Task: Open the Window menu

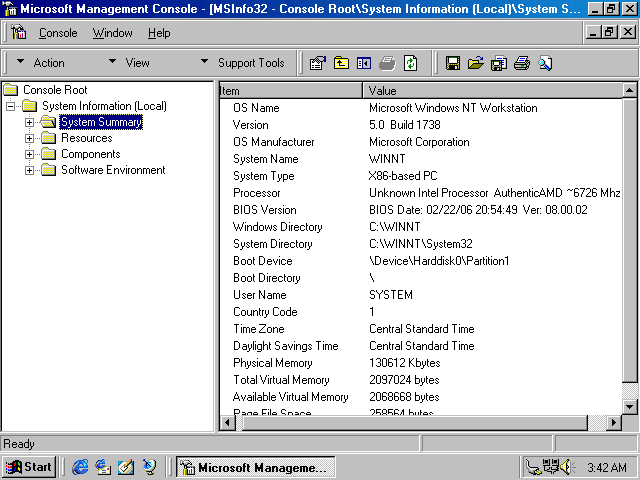Action: point(112,33)
